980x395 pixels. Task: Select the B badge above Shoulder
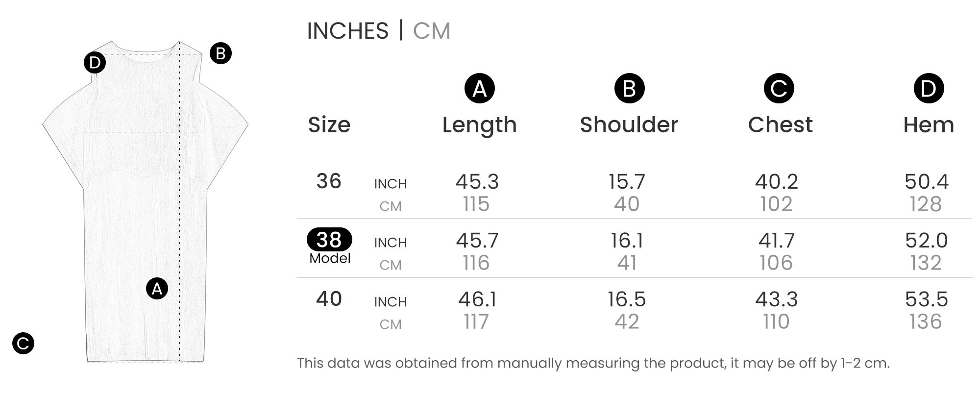629,89
